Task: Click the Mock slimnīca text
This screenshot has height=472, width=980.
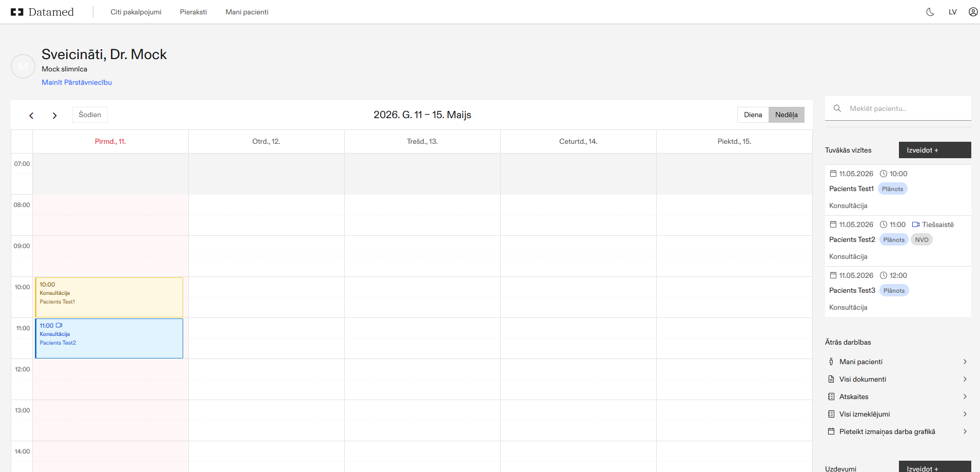Action: coord(64,69)
